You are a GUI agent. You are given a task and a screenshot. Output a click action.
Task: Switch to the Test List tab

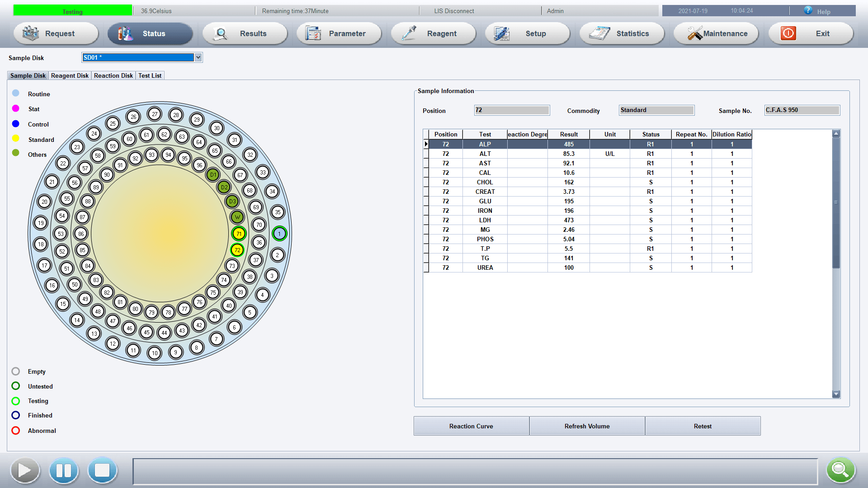pyautogui.click(x=150, y=75)
